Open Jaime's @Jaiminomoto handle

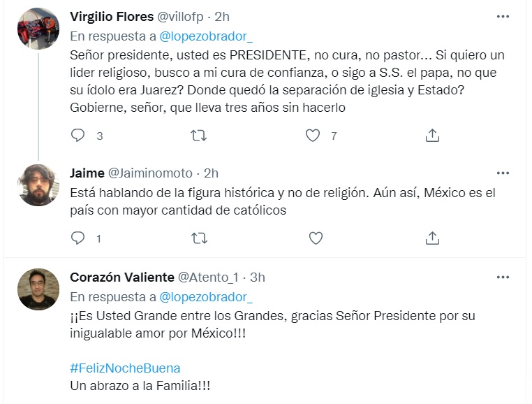click(x=150, y=173)
